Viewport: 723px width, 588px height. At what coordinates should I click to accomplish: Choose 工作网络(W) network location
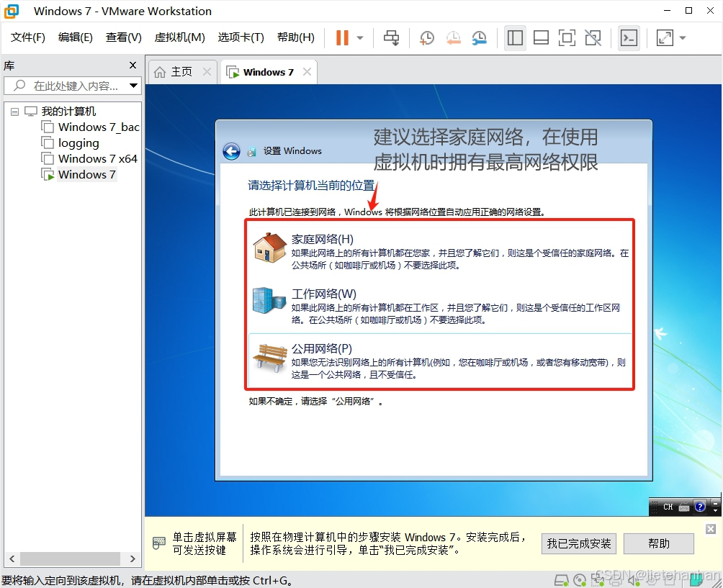coord(439,307)
